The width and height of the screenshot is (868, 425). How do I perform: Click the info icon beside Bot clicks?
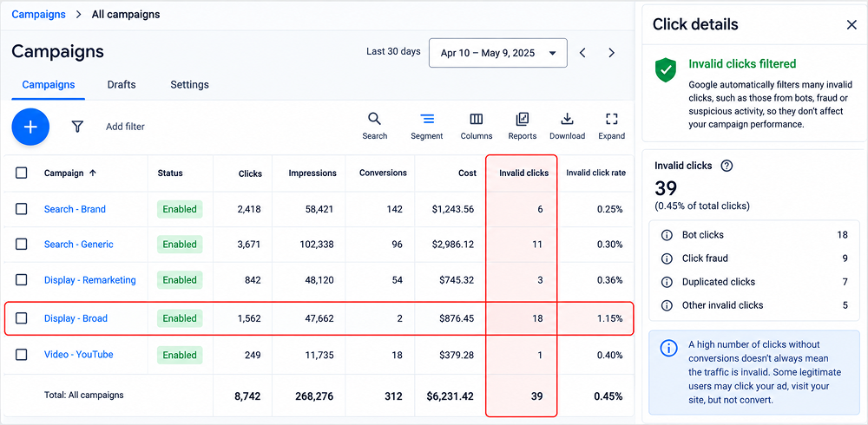point(667,235)
